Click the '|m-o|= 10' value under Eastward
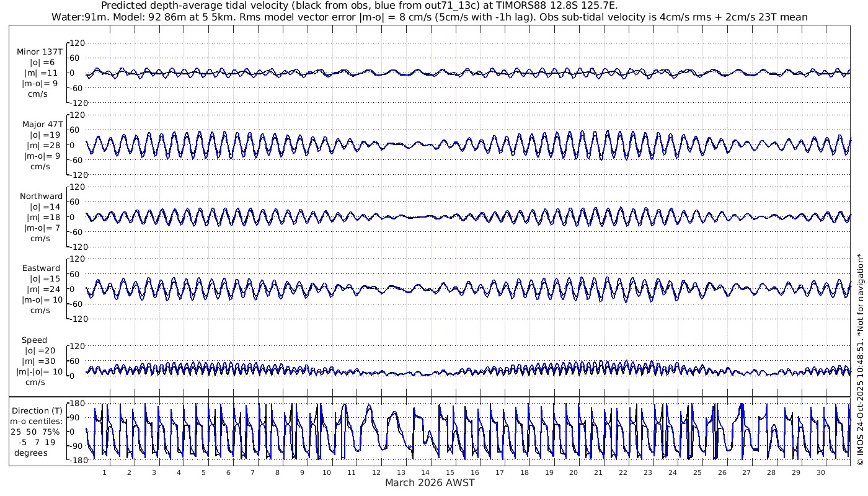The width and height of the screenshot is (868, 496). [x=41, y=300]
